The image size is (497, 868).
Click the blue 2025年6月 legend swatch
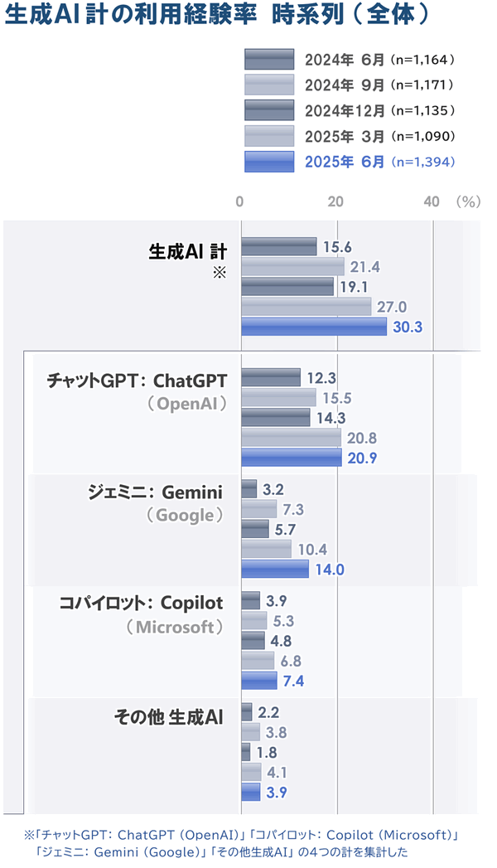(269, 162)
